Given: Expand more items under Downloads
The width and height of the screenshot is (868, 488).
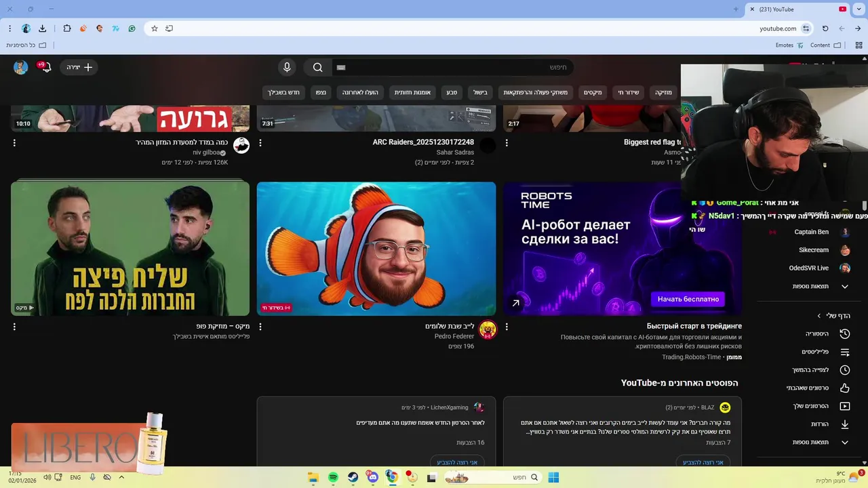Looking at the screenshot, I should click(821, 443).
